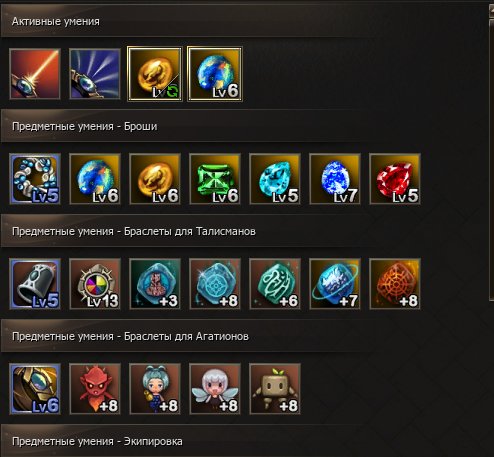Open the rainbow wheel talisman Lv13
Screen dimensions: 494x457
coord(95,284)
